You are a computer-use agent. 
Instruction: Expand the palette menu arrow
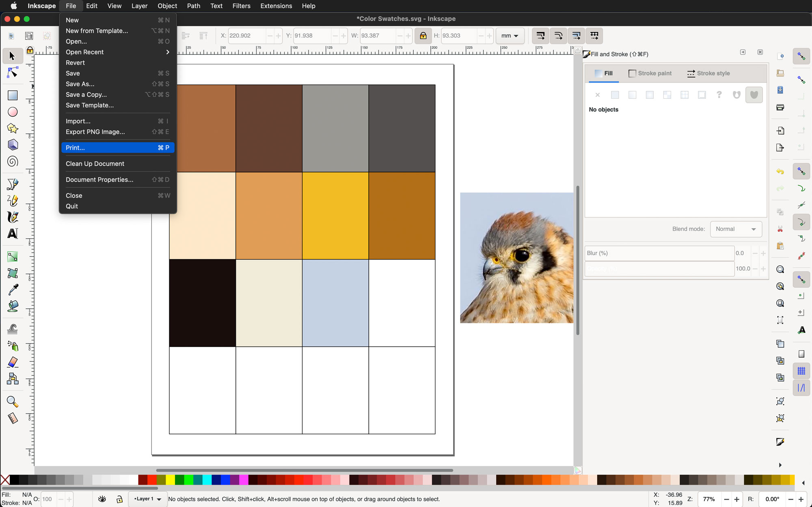tap(803, 483)
